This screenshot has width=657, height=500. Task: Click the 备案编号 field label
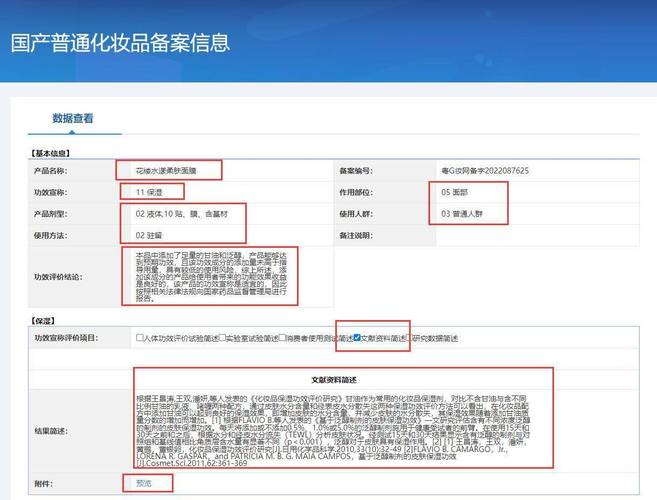pos(356,171)
